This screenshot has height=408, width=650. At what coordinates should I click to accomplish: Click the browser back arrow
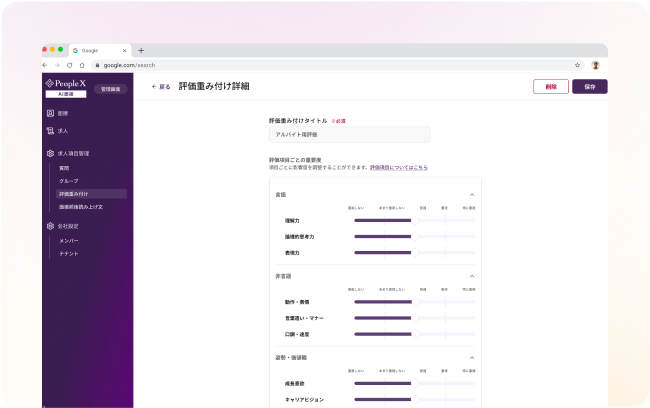coord(46,65)
